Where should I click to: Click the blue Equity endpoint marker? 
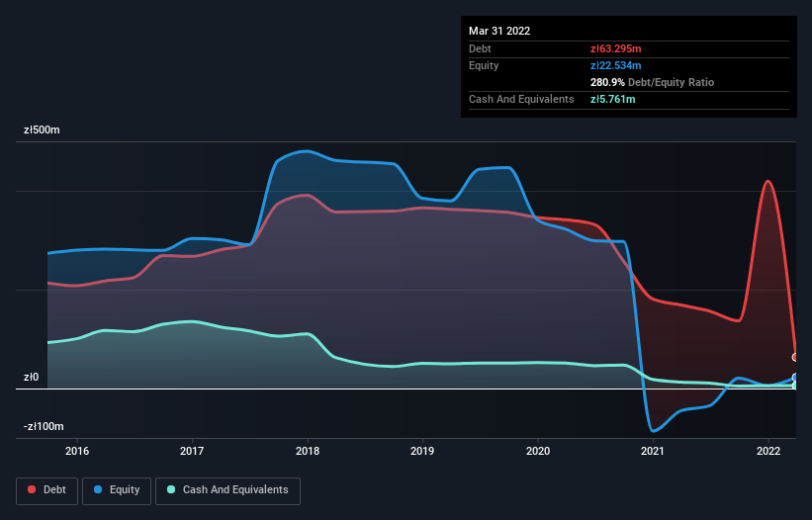pos(795,378)
